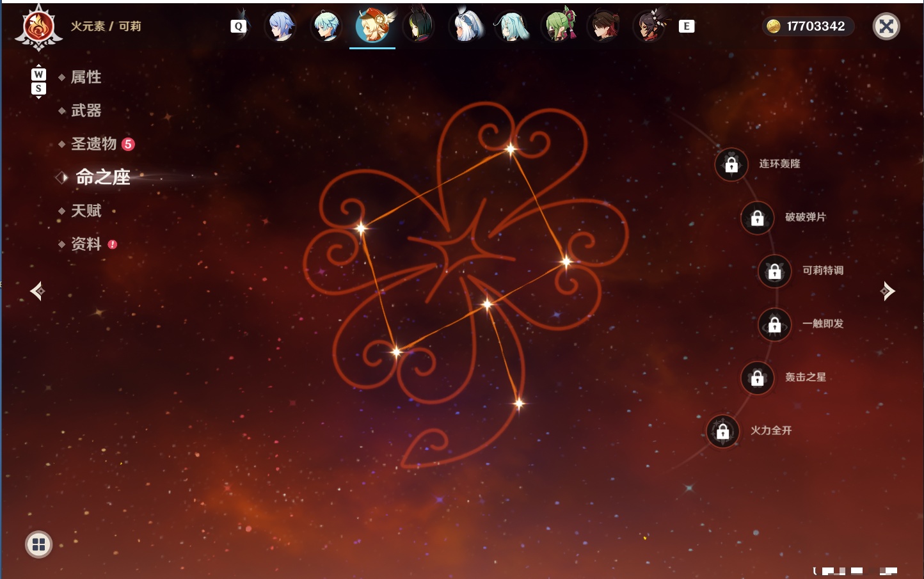
Task: Select the 一触即发 constellation node
Action: point(775,324)
